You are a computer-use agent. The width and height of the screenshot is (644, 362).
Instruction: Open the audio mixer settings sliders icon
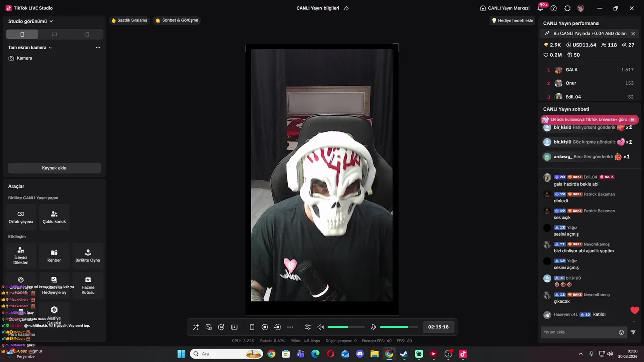pyautogui.click(x=308, y=327)
